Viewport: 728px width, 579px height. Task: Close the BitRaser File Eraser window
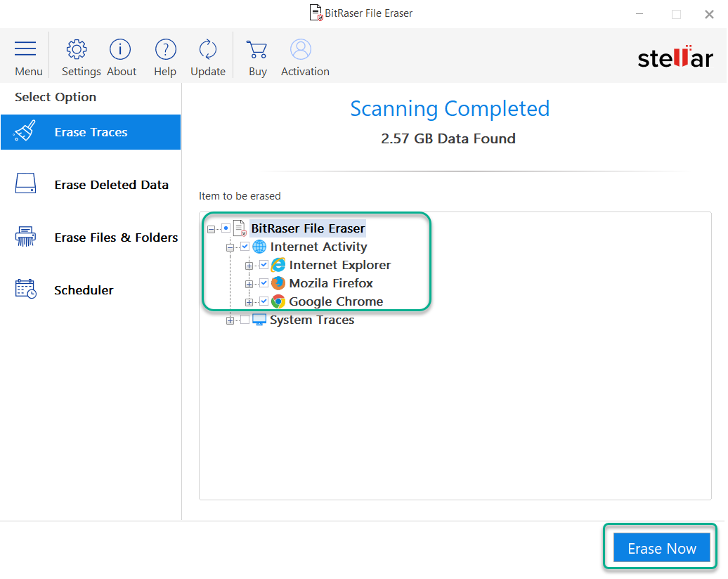[709, 14]
